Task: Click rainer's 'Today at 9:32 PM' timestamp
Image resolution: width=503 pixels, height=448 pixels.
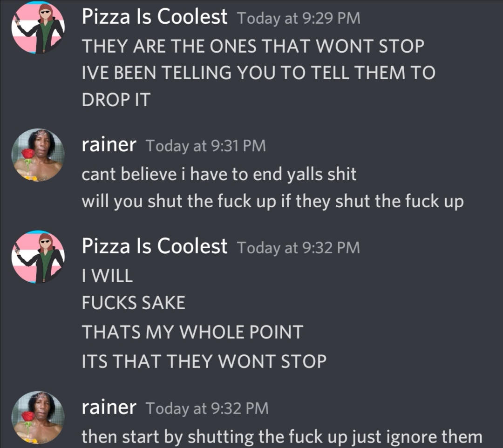Action: [x=207, y=408]
